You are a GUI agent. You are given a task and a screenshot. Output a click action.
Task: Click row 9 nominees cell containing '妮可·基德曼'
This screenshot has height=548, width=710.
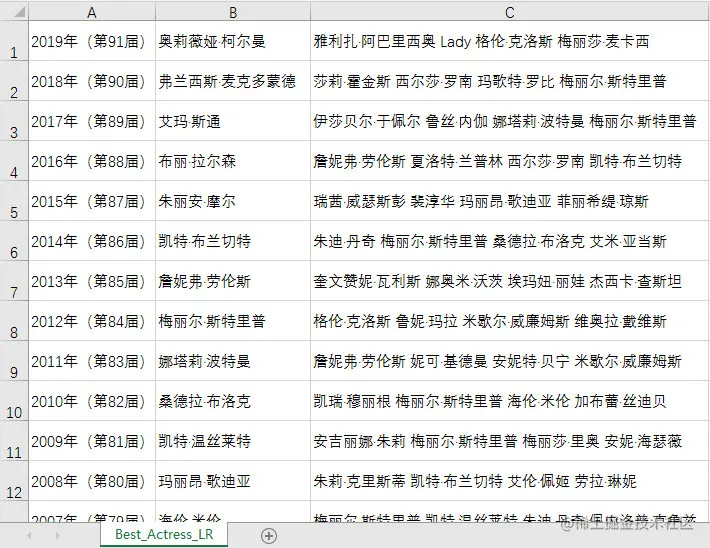point(510,361)
